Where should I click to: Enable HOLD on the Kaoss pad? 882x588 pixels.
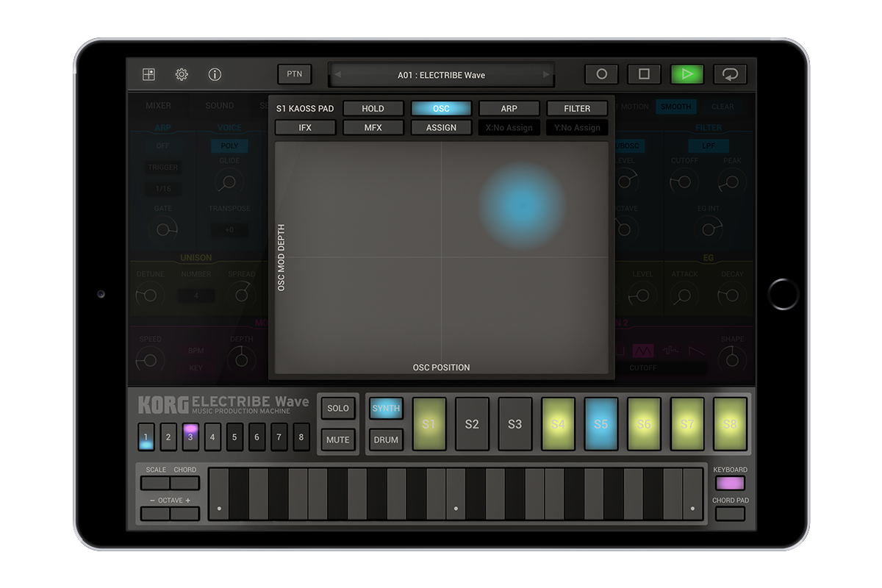(373, 108)
